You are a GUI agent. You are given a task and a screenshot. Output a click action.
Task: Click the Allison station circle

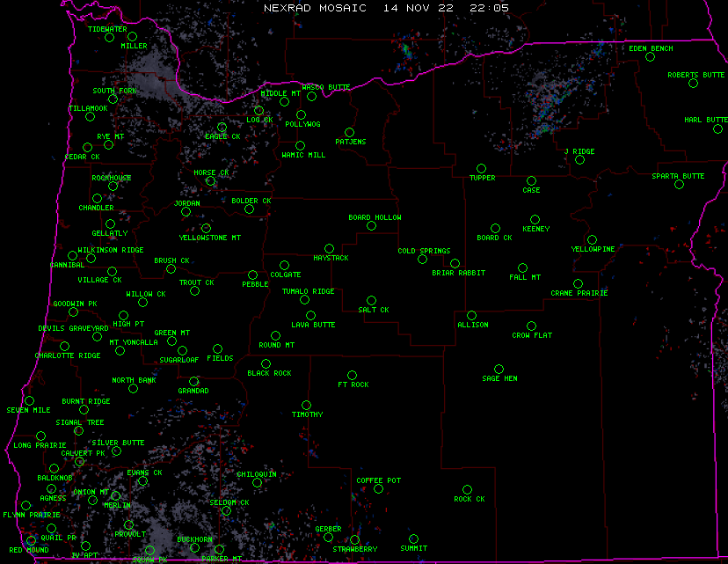point(471,315)
